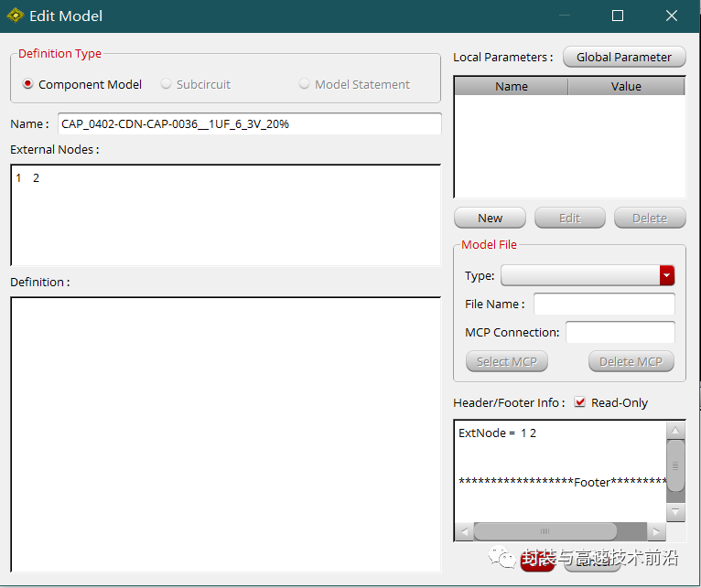Close the Edit Model window
Screen dimensions: 701x588
click(672, 16)
